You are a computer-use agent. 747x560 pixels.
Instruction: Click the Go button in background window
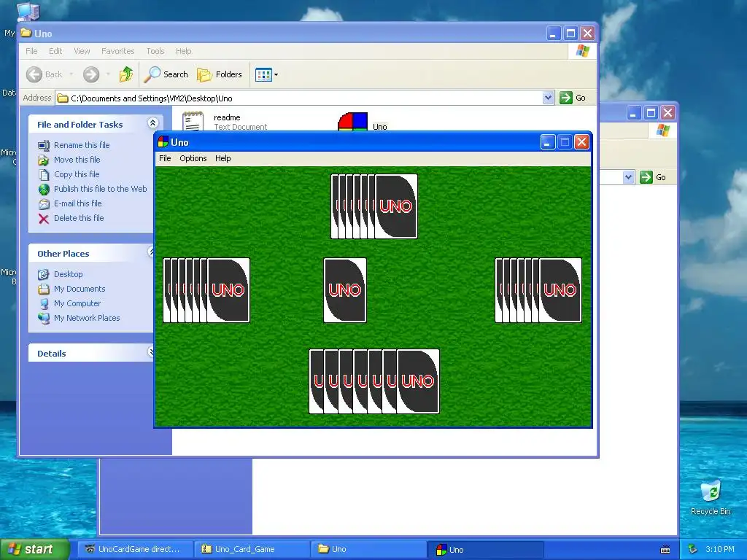click(x=653, y=177)
